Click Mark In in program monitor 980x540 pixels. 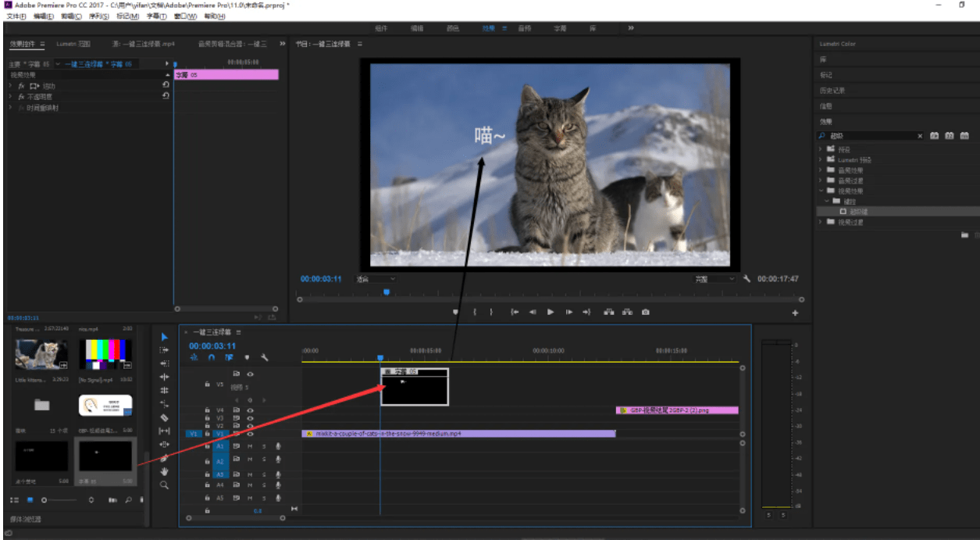[x=474, y=312]
